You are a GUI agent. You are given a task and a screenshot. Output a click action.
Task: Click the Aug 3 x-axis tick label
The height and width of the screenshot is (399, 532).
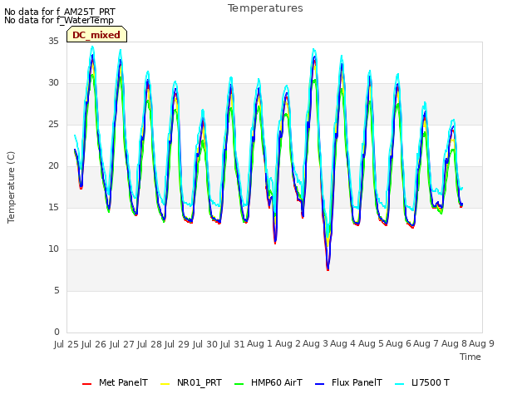click(x=316, y=343)
